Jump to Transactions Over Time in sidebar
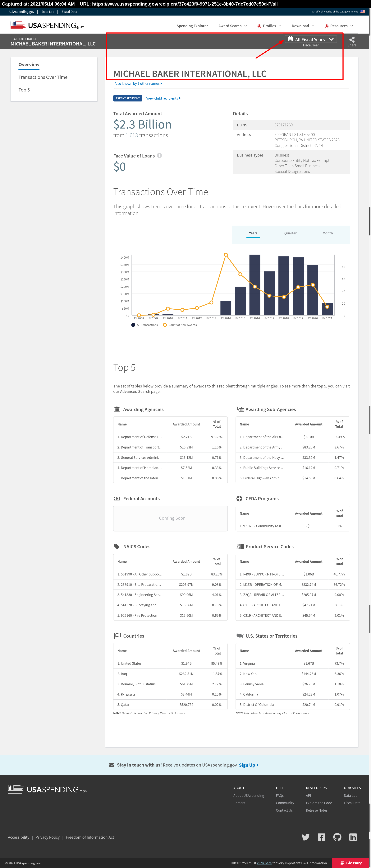This screenshot has height=868, width=371. (43, 77)
